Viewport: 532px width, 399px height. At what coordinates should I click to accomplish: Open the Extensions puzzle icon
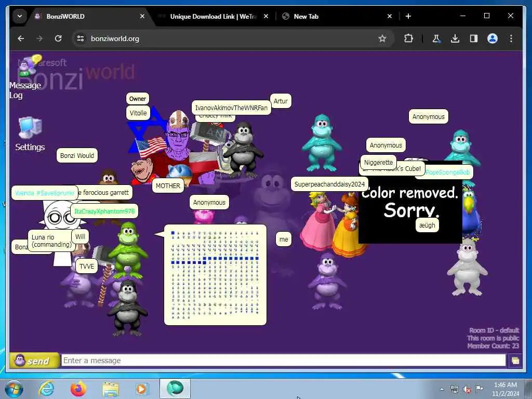tap(408, 38)
